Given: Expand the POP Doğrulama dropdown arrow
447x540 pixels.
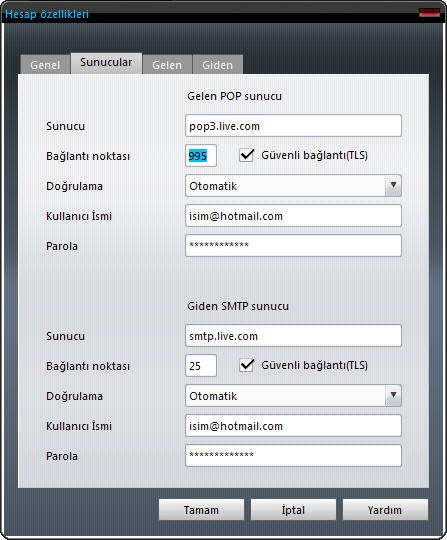Looking at the screenshot, I should point(393,186).
